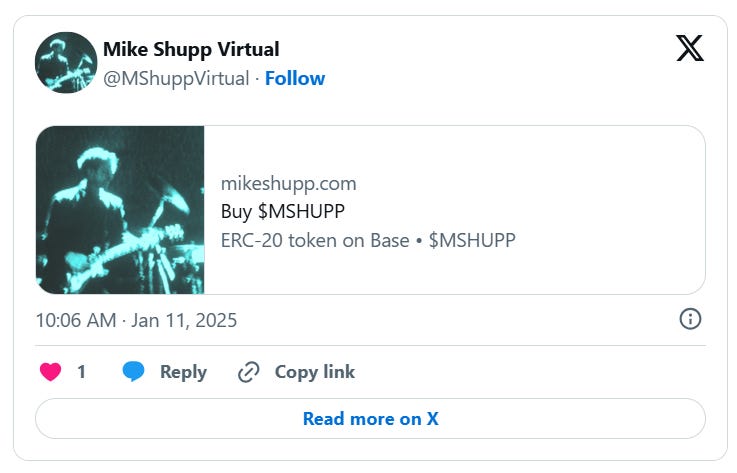Visit the mikeshupp.com domain text

click(x=289, y=183)
